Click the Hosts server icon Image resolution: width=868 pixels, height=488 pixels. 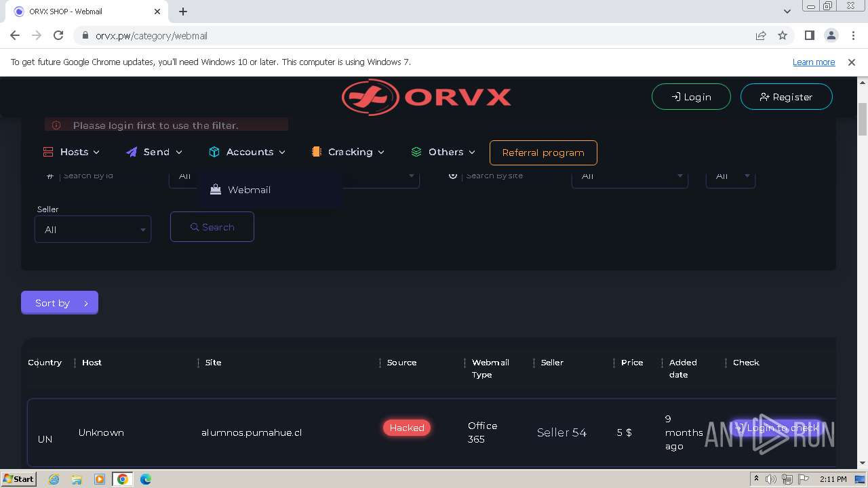[x=48, y=152]
